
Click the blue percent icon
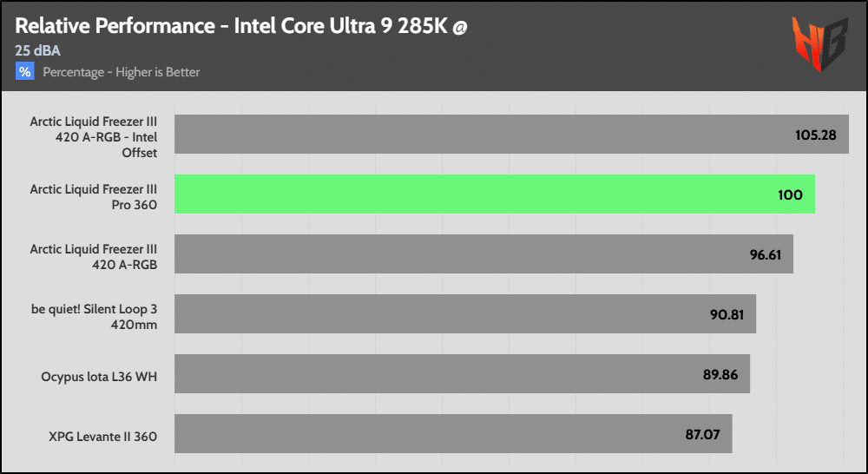click(x=24, y=72)
